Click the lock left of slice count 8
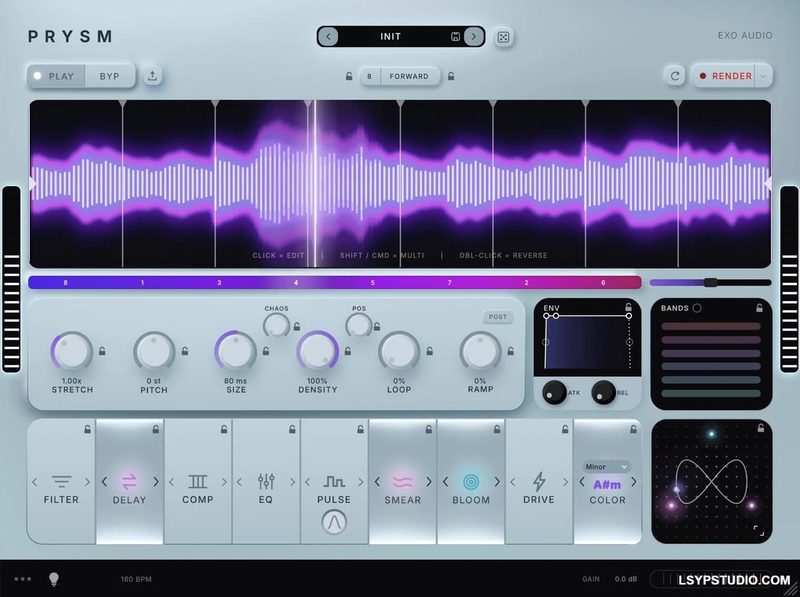 (x=349, y=76)
